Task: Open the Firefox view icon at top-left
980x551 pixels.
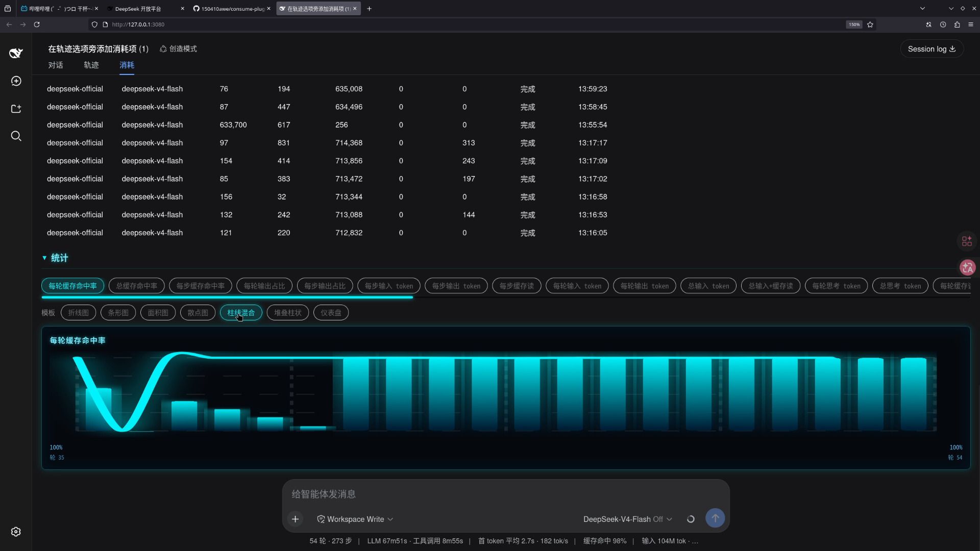Action: click(7, 9)
